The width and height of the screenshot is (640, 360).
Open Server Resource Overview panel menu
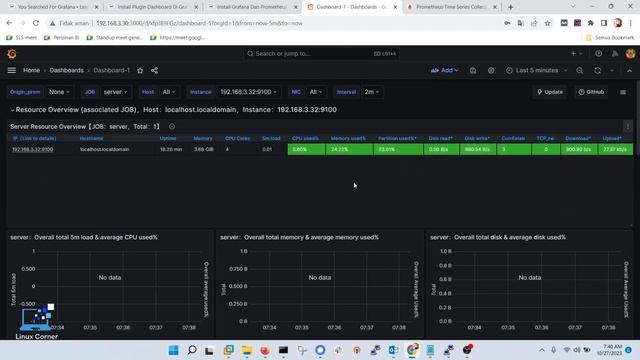[x=628, y=127]
